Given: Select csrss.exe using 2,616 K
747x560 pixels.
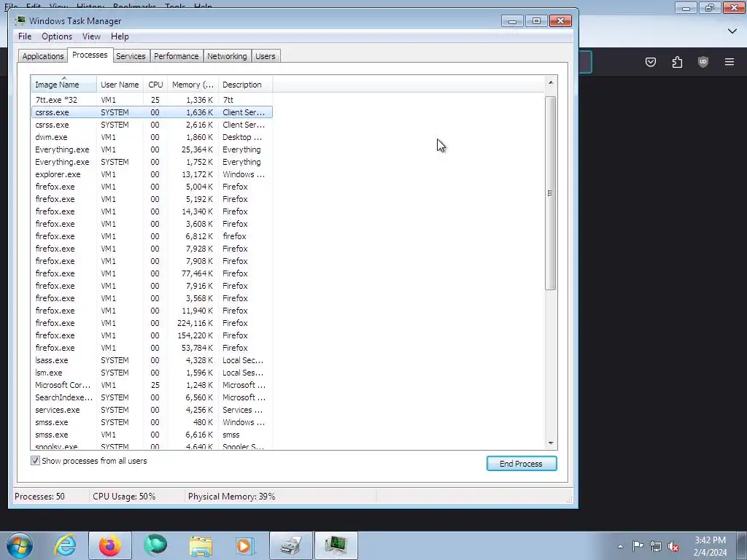Looking at the screenshot, I should pos(152,124).
